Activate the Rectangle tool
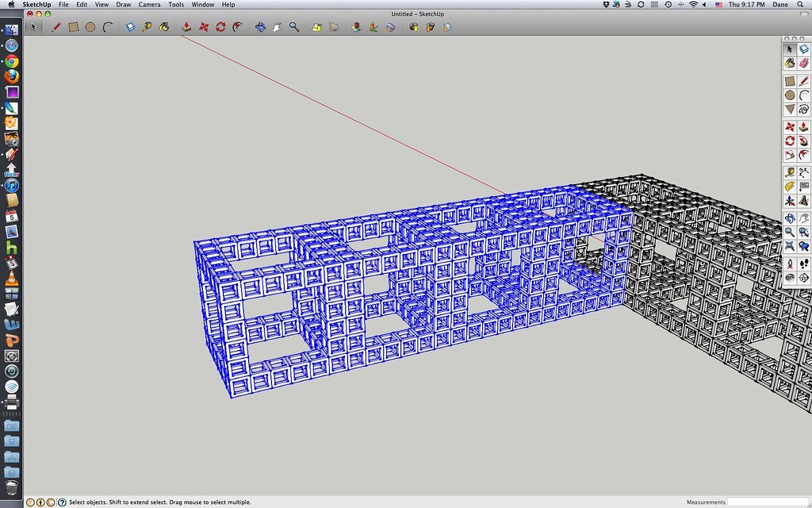812x508 pixels. click(x=72, y=26)
